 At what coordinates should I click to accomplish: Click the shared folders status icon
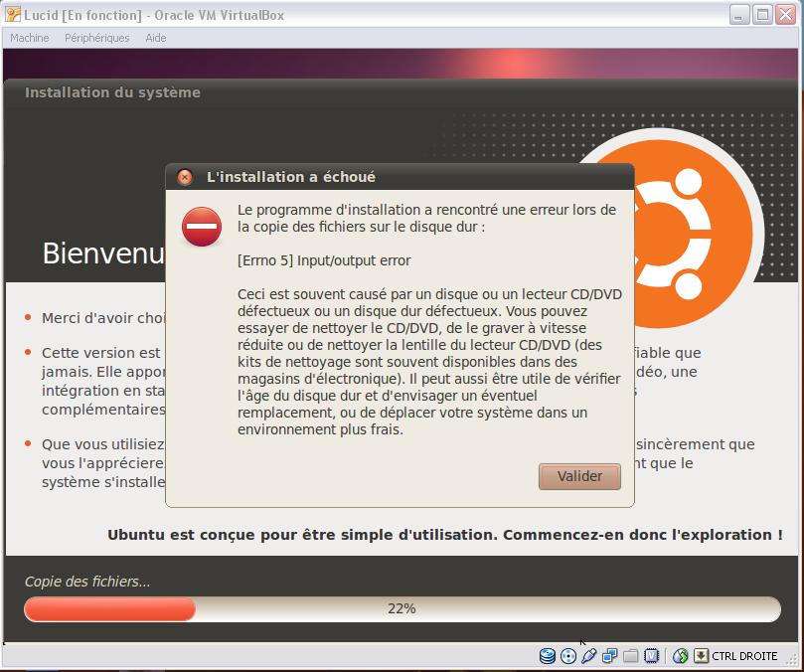631,655
